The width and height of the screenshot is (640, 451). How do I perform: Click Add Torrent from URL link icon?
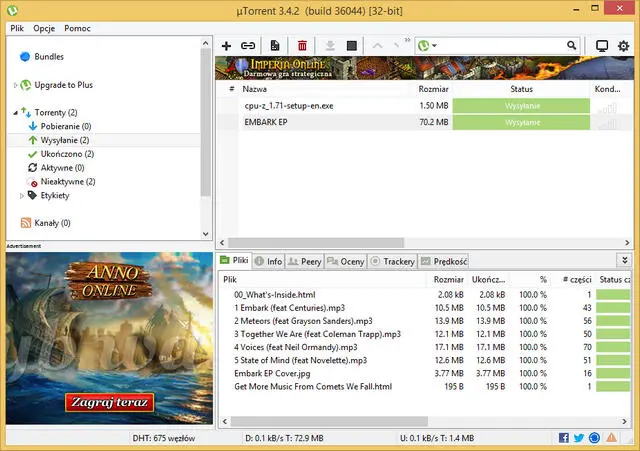[248, 46]
